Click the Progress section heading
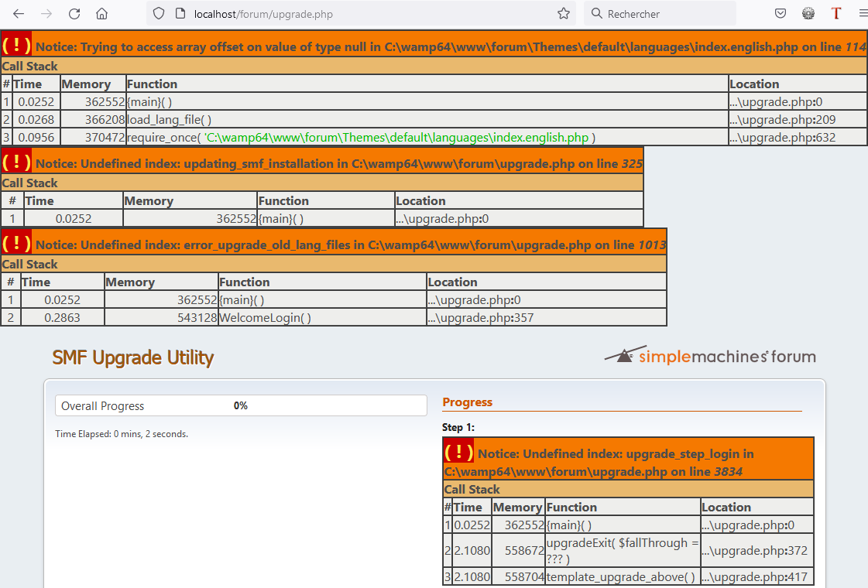This screenshot has height=588, width=868. 467,402
